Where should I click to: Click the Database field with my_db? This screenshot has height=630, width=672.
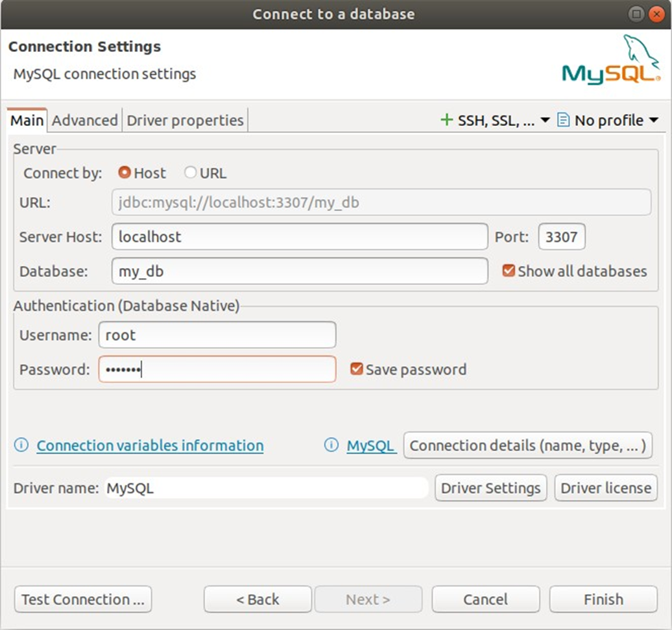pos(300,271)
